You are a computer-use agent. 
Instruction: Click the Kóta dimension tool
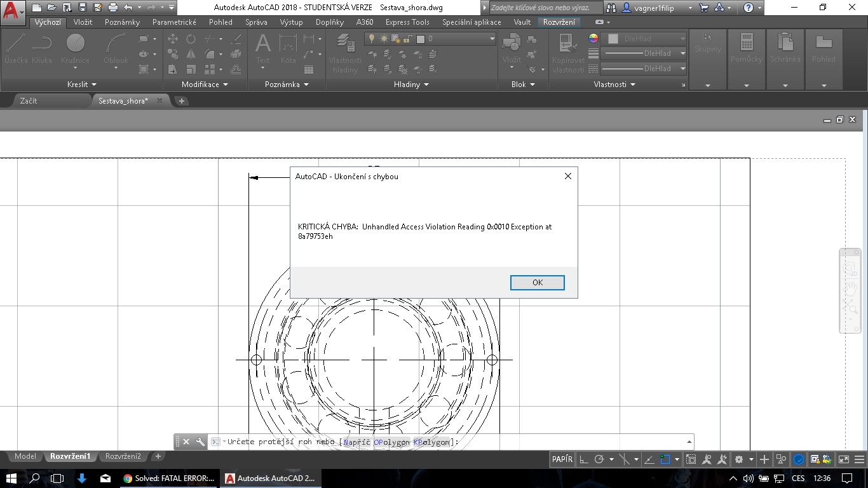(x=288, y=48)
